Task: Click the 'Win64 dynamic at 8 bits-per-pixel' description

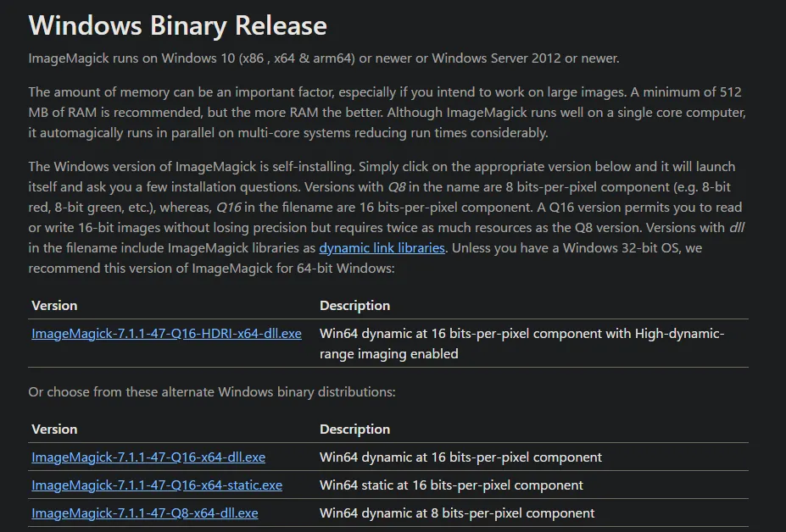Action: coord(457,513)
